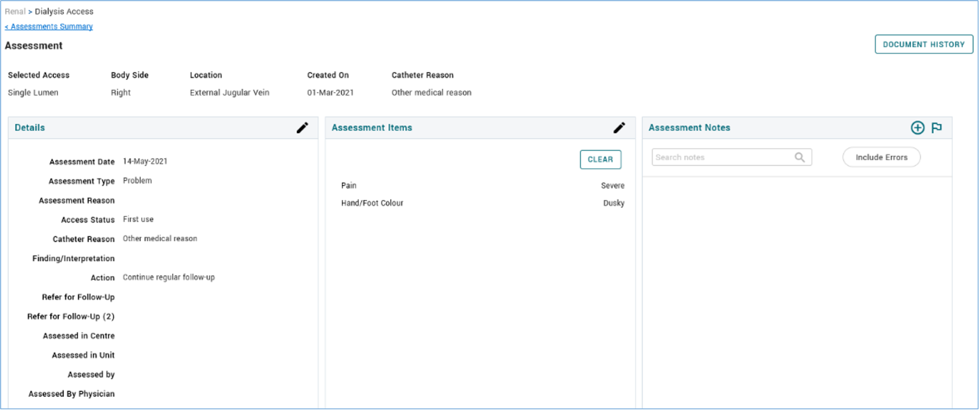Click the Assessment Items panel heading
This screenshot has width=980, height=411.
[372, 128]
